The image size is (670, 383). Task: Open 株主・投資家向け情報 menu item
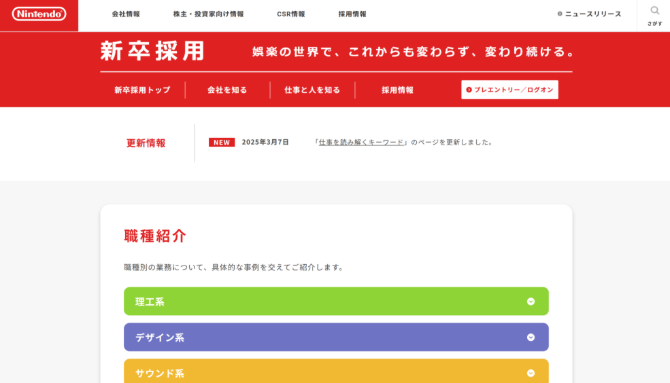208,14
